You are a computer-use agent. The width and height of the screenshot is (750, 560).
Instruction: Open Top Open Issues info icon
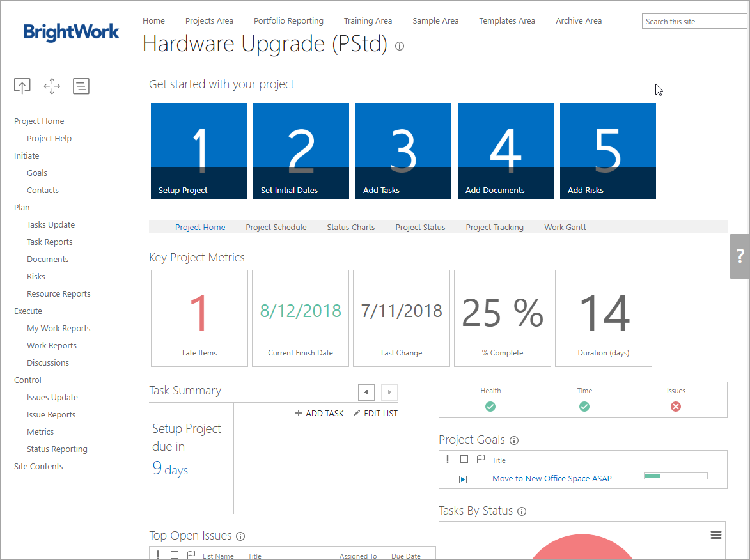(x=240, y=536)
